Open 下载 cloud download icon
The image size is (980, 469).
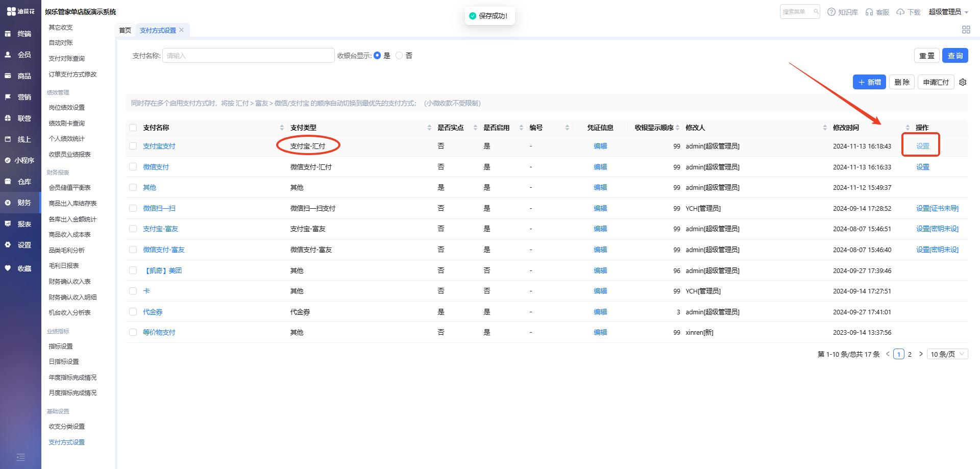click(x=900, y=12)
